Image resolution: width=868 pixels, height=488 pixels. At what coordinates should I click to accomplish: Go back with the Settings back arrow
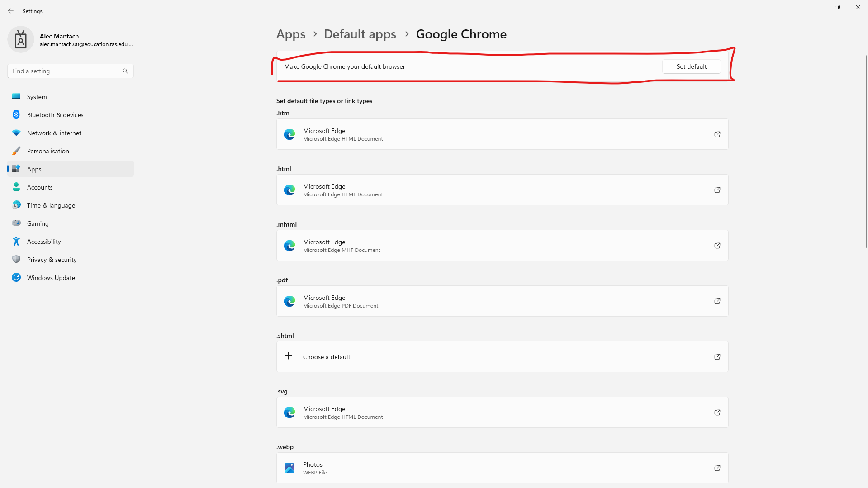[11, 11]
